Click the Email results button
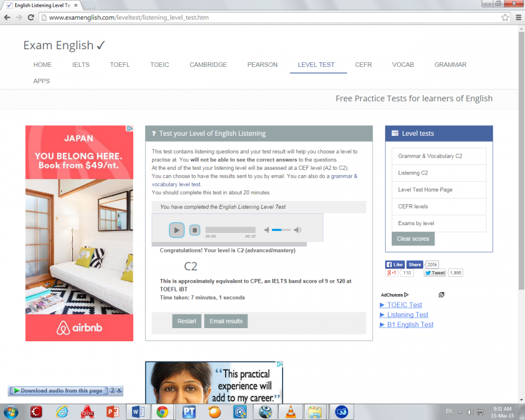 [x=226, y=321]
